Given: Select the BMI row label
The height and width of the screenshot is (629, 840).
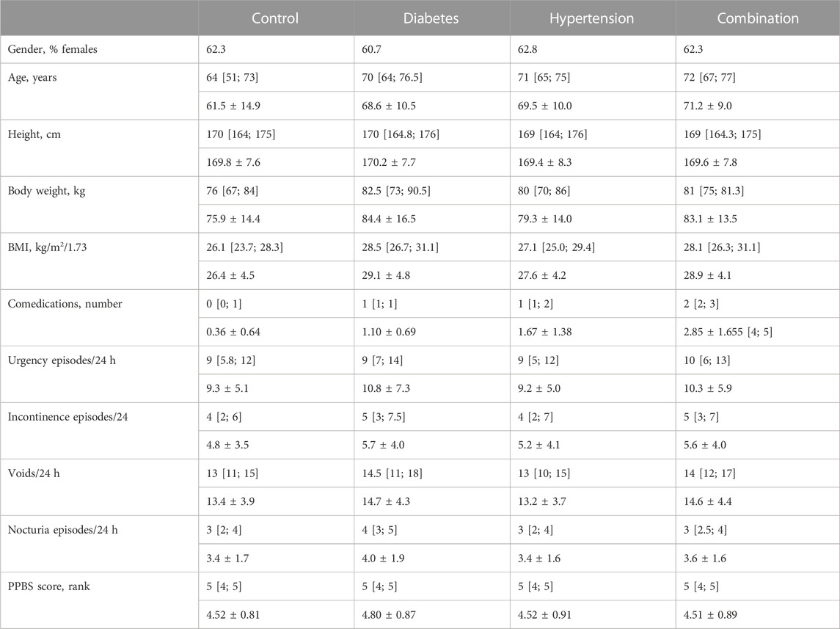Looking at the screenshot, I should click(x=47, y=247).
